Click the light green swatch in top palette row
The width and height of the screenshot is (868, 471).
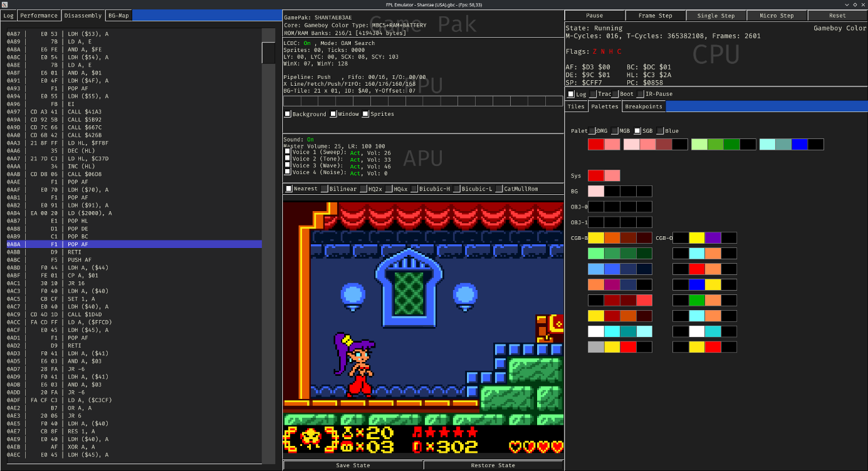click(x=699, y=145)
